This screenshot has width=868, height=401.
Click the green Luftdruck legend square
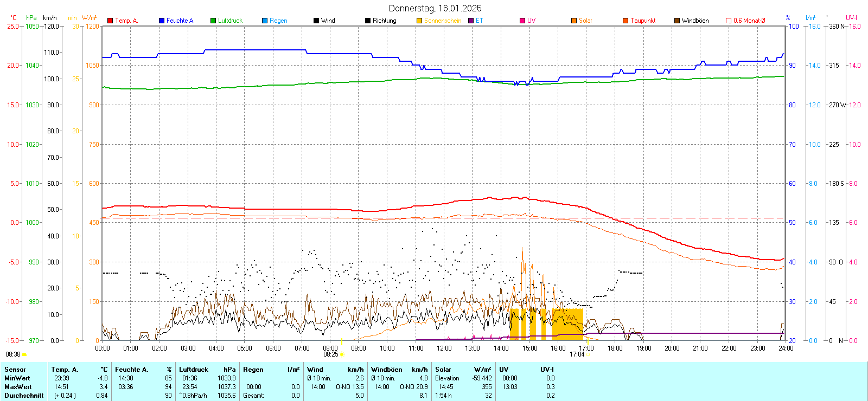click(x=213, y=21)
